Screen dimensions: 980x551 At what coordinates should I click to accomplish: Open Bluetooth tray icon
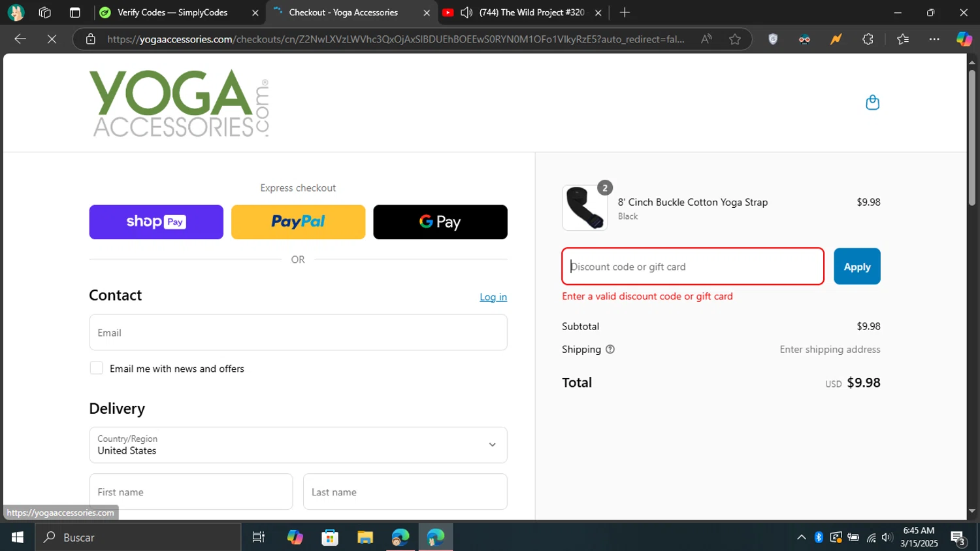(819, 537)
